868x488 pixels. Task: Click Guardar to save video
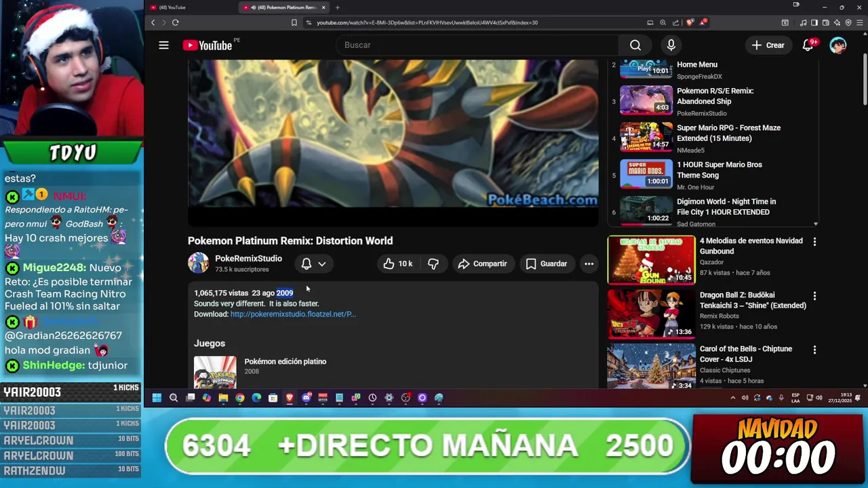coord(547,264)
